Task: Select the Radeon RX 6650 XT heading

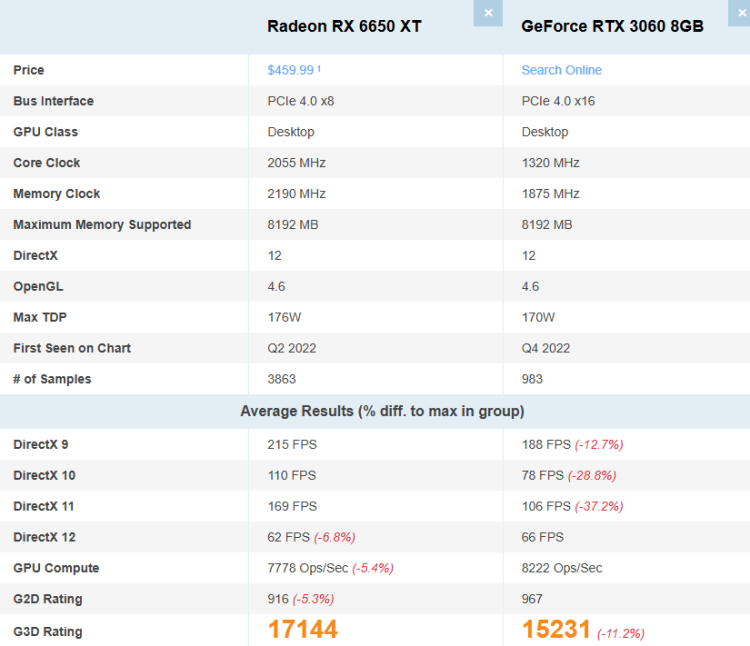Action: tap(344, 26)
